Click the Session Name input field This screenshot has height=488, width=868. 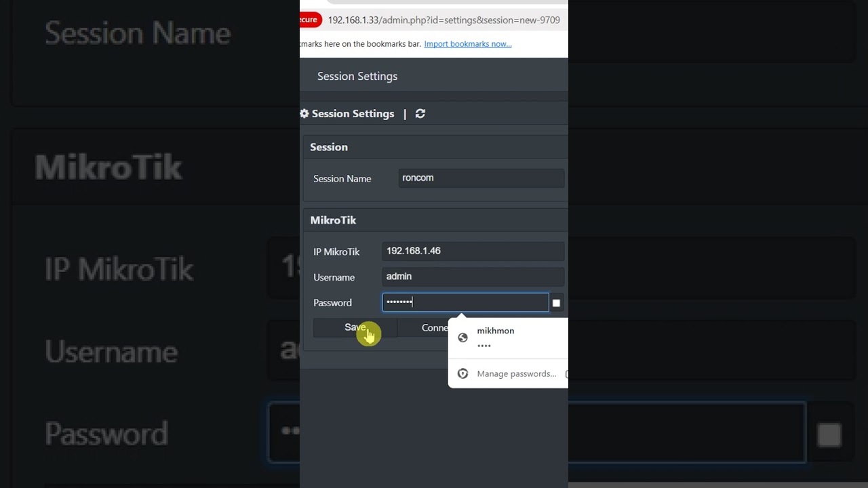(x=481, y=178)
